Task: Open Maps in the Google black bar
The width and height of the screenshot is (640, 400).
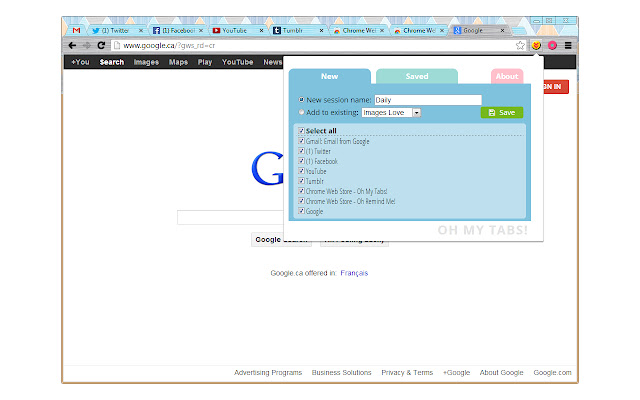Action: coord(178,62)
